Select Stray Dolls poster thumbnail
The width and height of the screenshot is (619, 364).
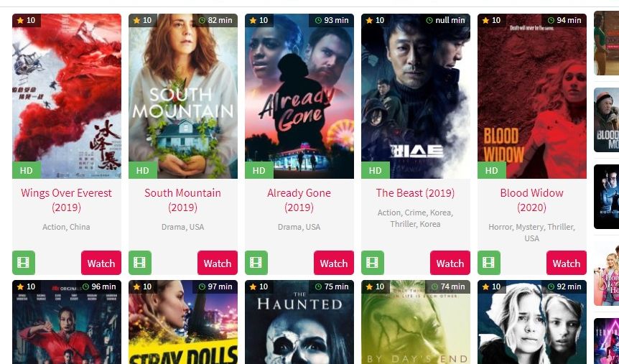click(x=183, y=322)
